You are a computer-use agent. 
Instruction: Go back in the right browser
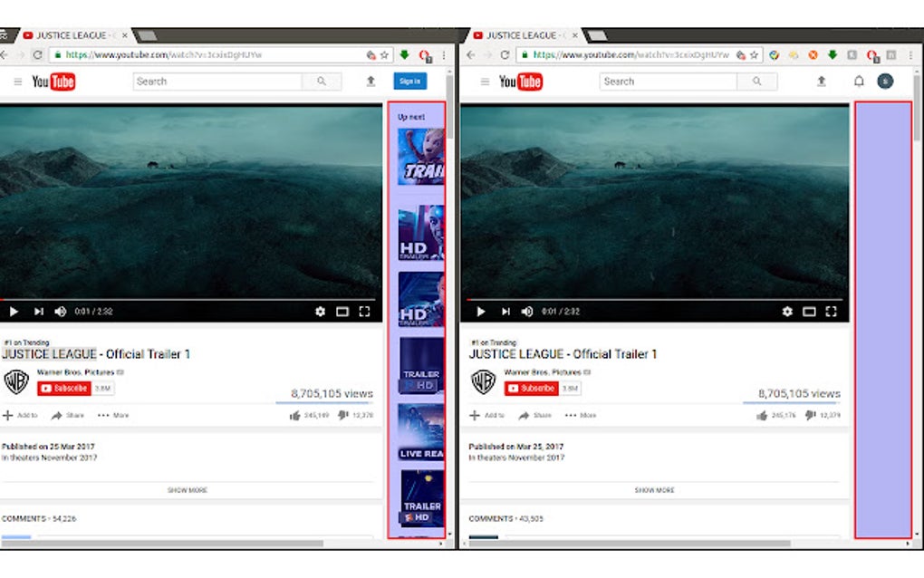click(x=471, y=54)
